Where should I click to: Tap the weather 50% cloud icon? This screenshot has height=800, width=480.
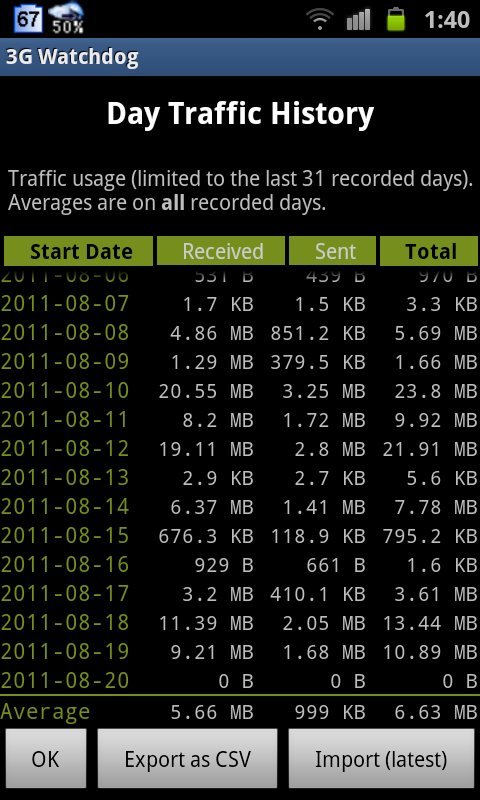[x=66, y=18]
